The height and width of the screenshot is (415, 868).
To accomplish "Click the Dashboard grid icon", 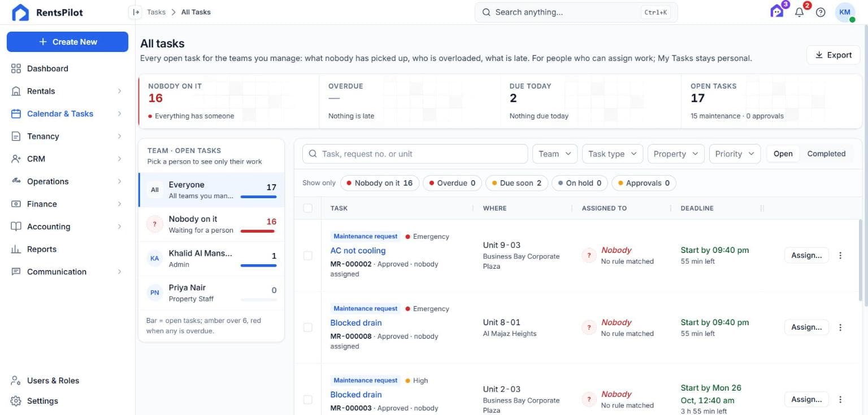I will (x=16, y=68).
